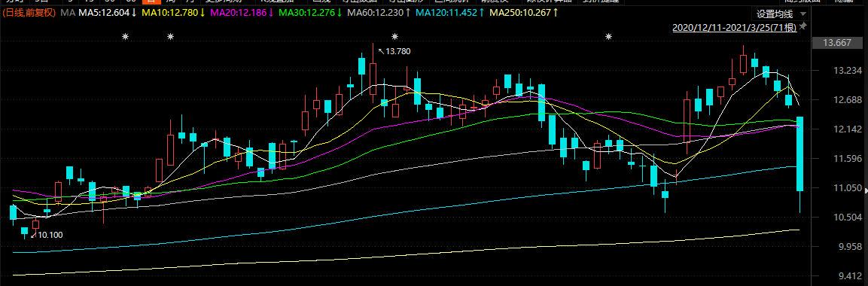Click the pin icon beside the date range
This screenshot has width=868, height=286.
(804, 26)
